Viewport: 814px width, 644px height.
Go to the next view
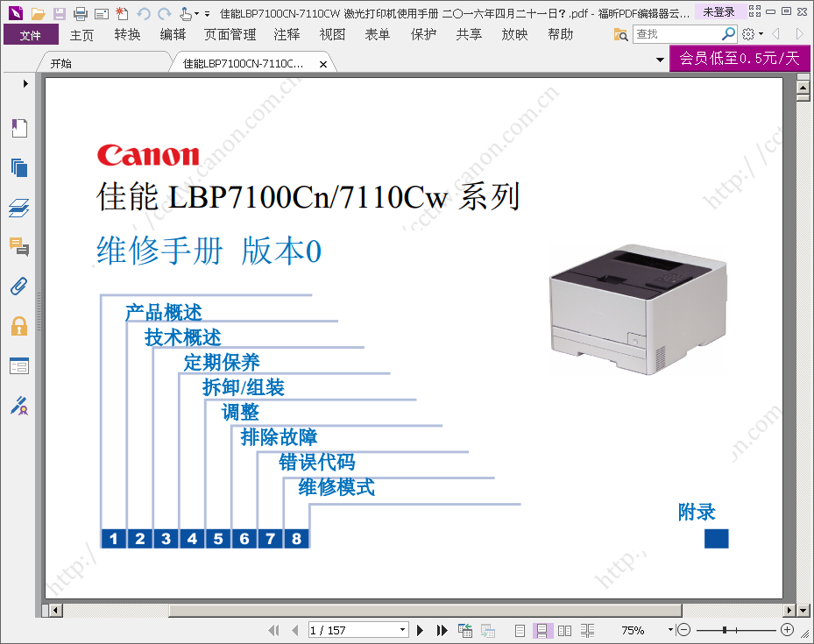[x=488, y=631]
